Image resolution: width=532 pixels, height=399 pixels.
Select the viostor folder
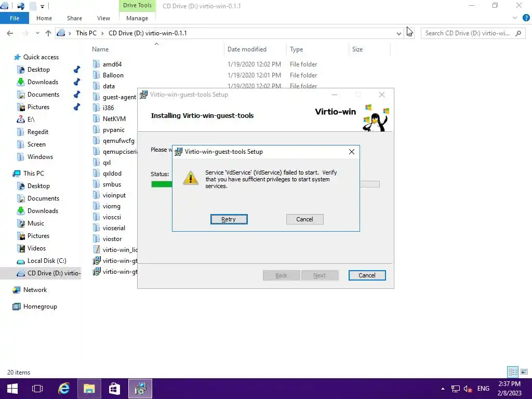click(112, 239)
